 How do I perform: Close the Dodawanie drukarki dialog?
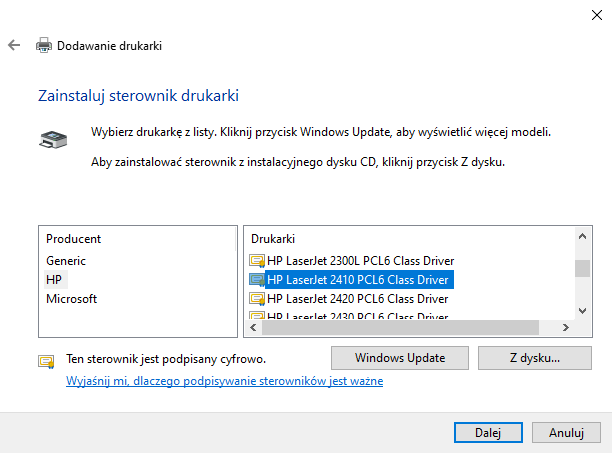(589, 13)
